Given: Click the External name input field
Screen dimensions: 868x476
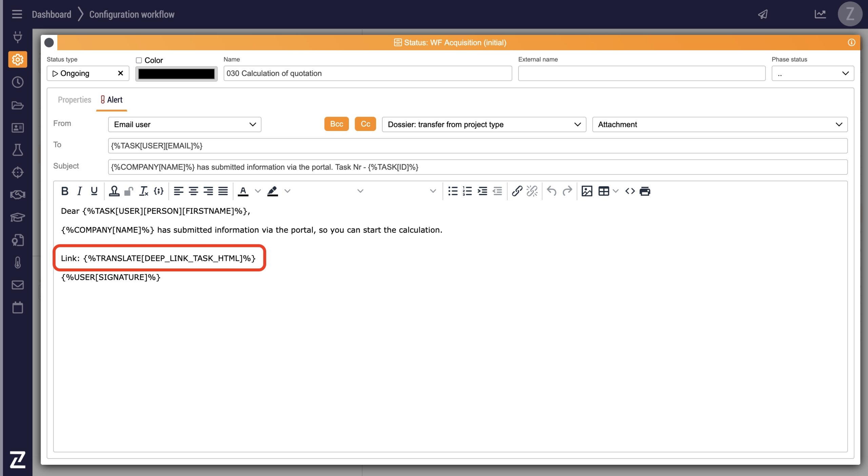Looking at the screenshot, I should pyautogui.click(x=642, y=74).
